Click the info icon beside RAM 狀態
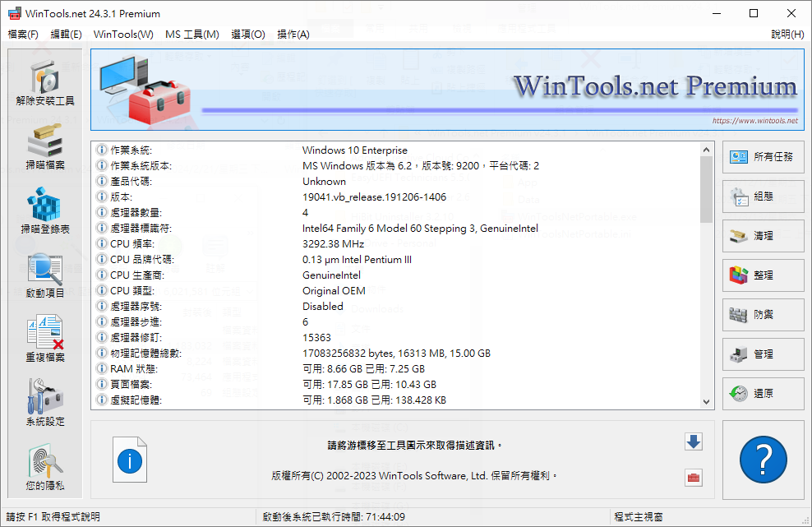Viewport: 812px width, 527px height. point(102,368)
